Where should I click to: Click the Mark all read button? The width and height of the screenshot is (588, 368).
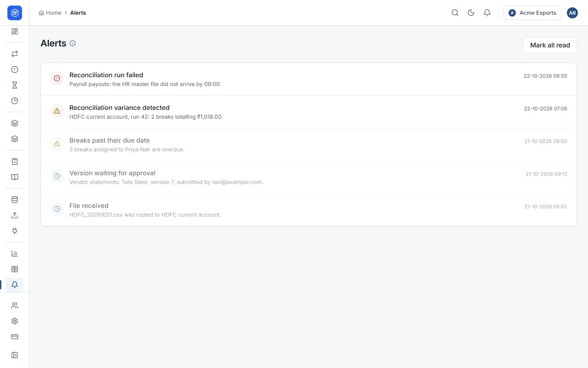550,45
